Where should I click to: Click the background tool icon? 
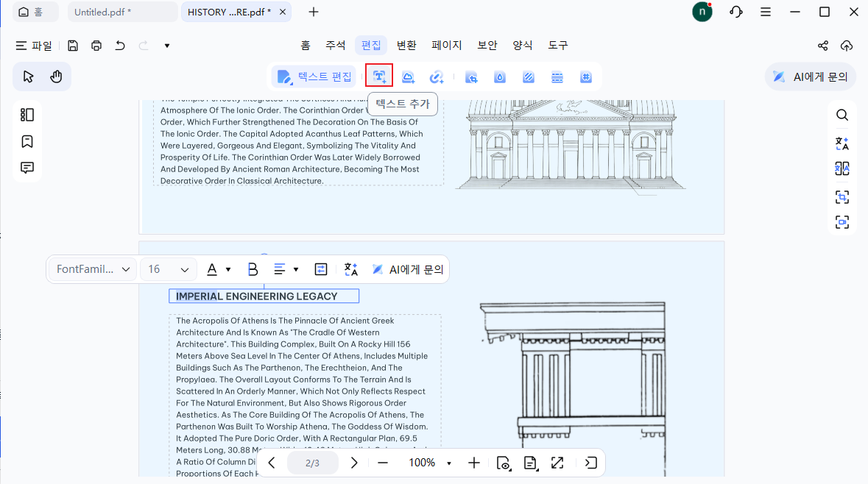pos(529,77)
